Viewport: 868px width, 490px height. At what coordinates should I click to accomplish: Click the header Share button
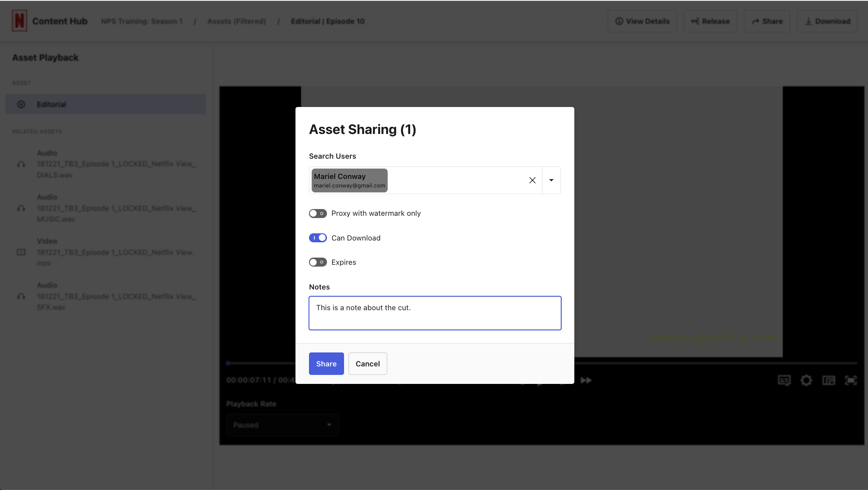pyautogui.click(x=767, y=21)
